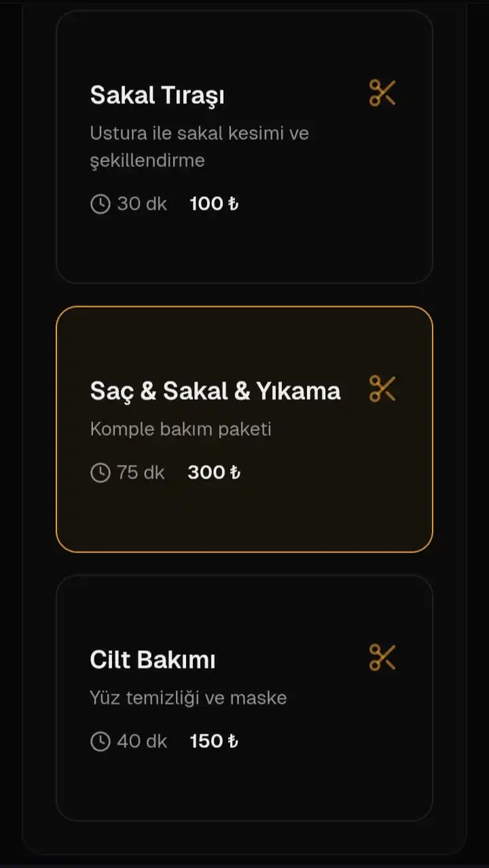489x868 pixels.
Task: Click the 'Yüz temizliği ve maske' description
Action: coord(188,698)
